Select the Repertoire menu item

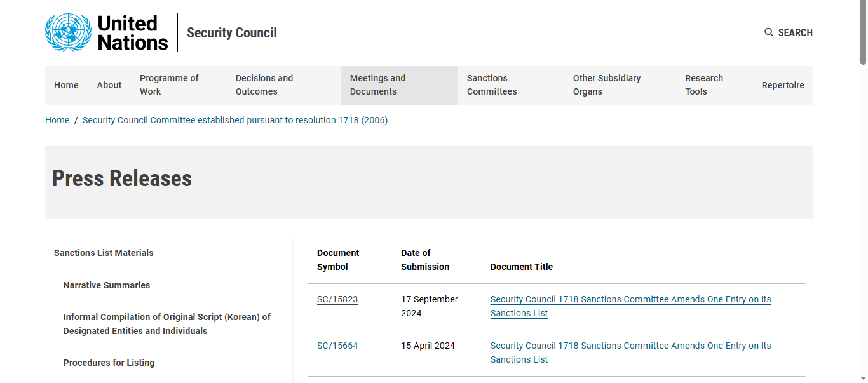coord(783,85)
